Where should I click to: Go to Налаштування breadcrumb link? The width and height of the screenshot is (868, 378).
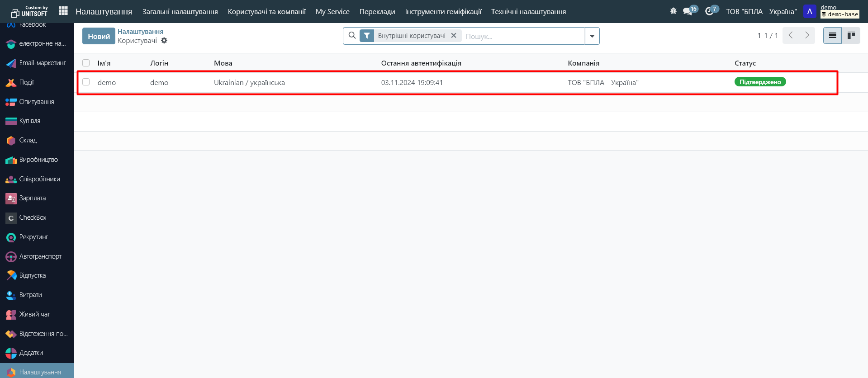coord(140,32)
